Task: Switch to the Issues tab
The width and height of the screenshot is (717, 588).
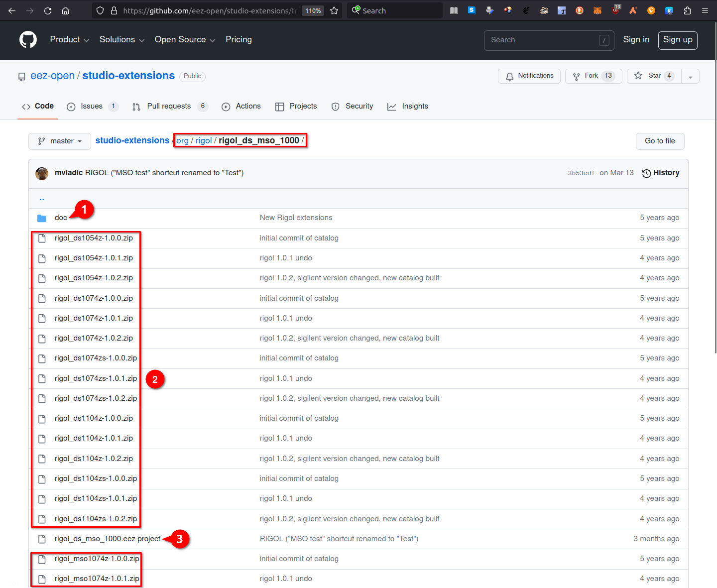Action: pos(92,106)
